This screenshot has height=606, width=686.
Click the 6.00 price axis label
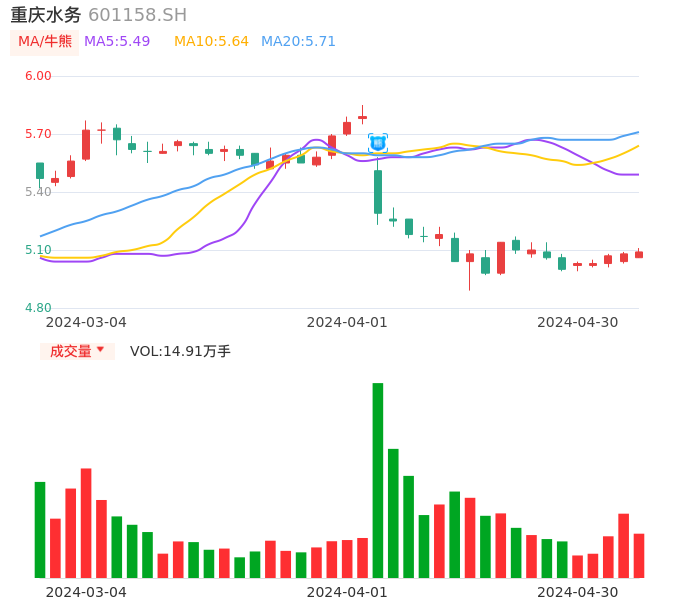[38, 76]
